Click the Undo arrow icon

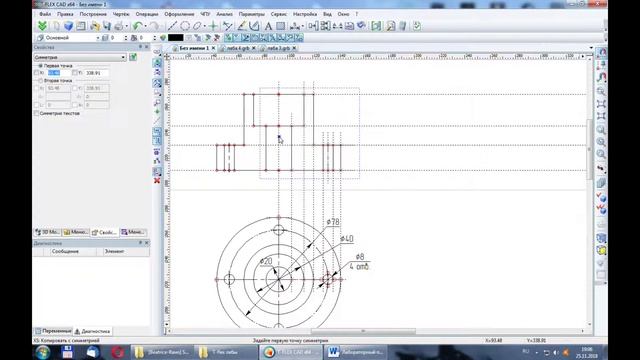coord(137,26)
